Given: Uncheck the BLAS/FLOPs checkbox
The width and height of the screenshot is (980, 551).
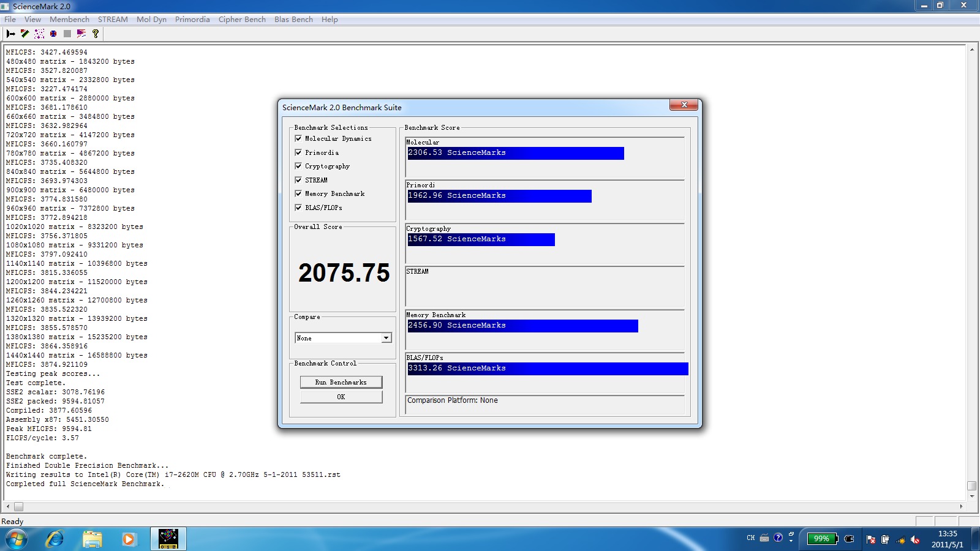Looking at the screenshot, I should (x=298, y=208).
